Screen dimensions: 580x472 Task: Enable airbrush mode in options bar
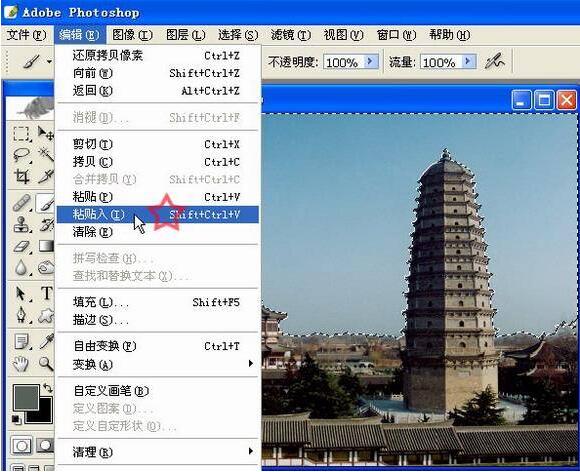(495, 61)
